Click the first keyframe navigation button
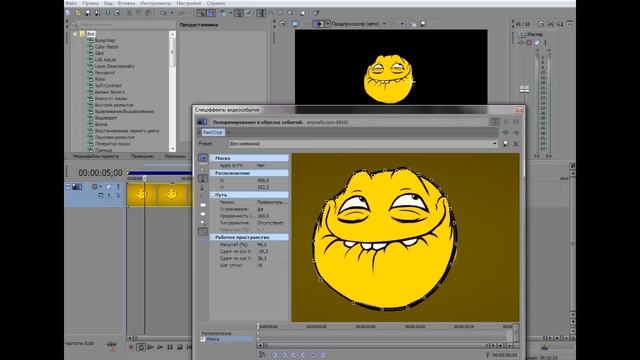Screen dimensions: 640x360 (275, 355)
